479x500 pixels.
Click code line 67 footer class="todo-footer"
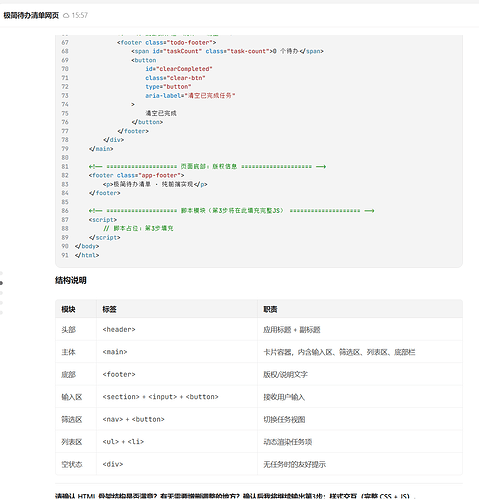(167, 42)
